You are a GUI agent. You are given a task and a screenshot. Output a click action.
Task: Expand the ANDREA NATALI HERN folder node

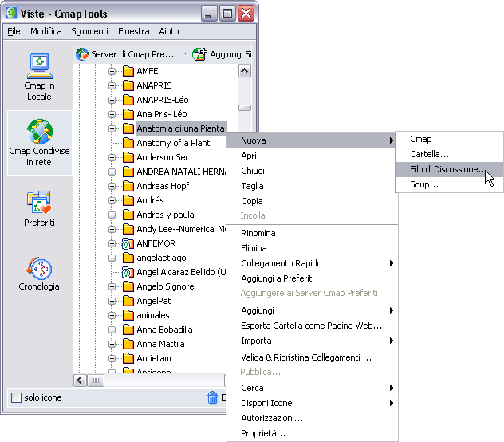[112, 172]
